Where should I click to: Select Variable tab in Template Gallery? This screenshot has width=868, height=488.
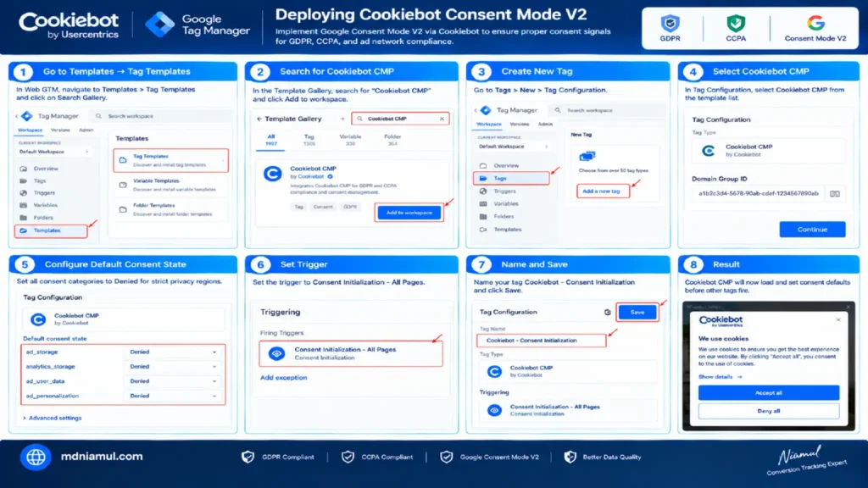point(350,140)
